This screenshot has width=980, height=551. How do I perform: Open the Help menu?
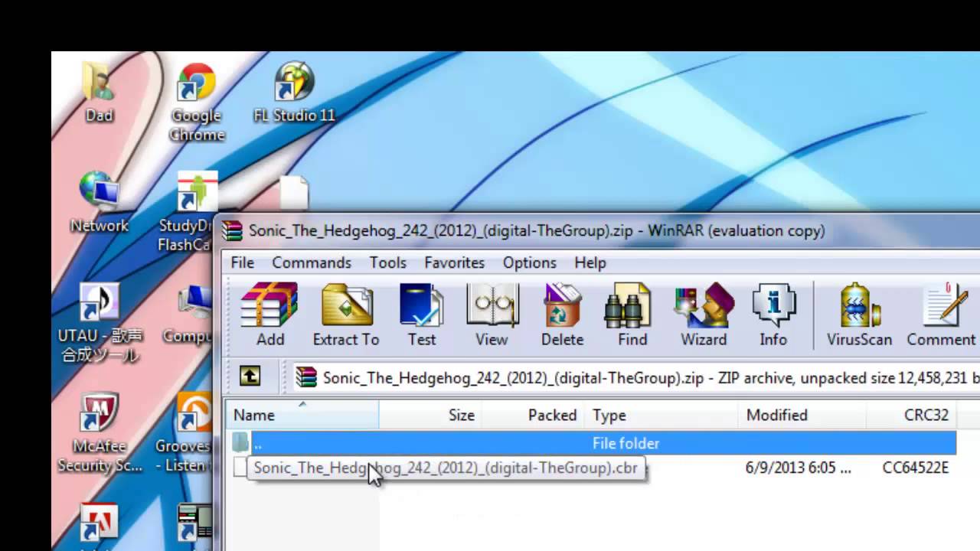click(x=590, y=262)
